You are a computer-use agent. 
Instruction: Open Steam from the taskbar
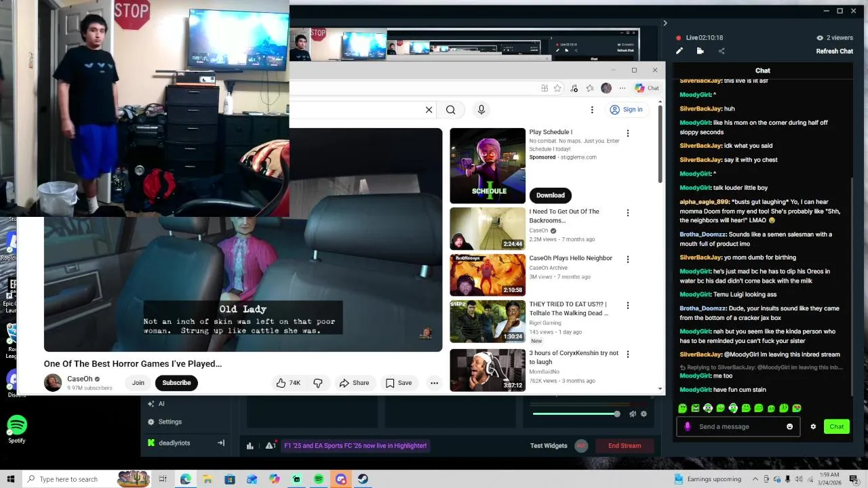[363, 479]
